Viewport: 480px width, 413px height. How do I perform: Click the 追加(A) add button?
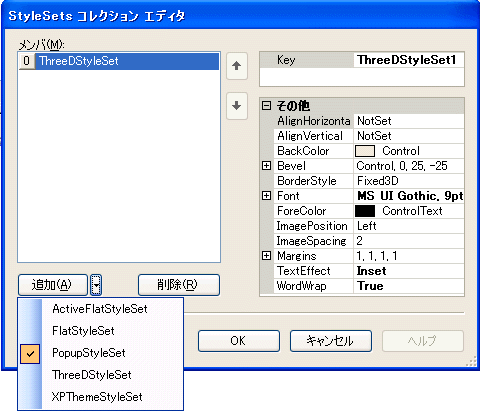pos(53,285)
